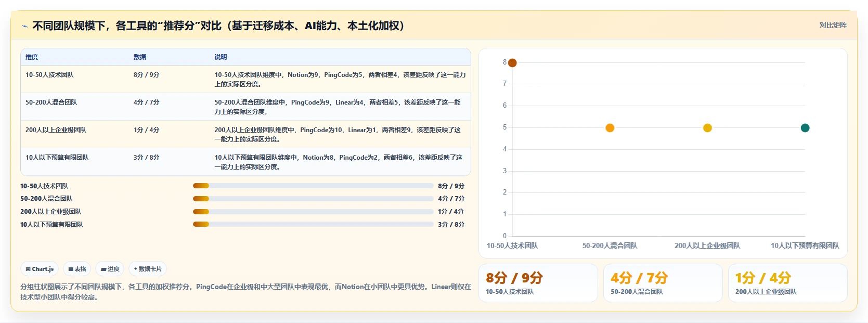
Task: Click the progress bar for 200人以上企业级团队
Action: 313,212
